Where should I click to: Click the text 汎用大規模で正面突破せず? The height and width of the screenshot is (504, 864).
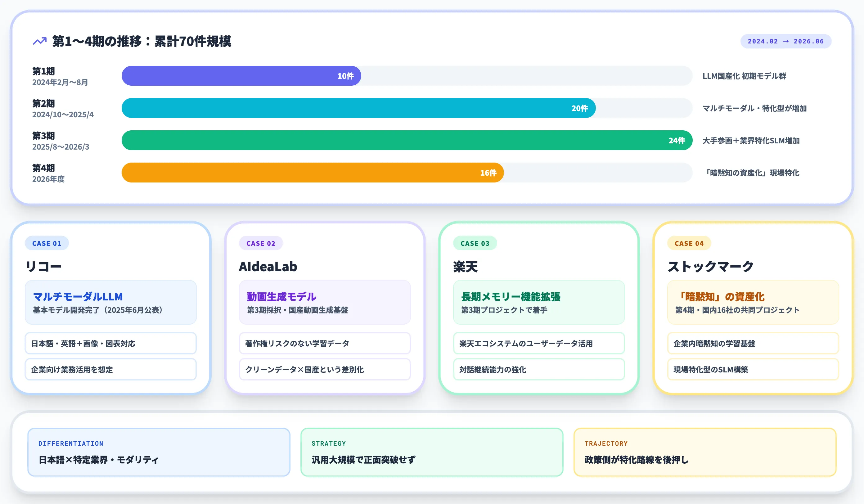pyautogui.click(x=363, y=459)
